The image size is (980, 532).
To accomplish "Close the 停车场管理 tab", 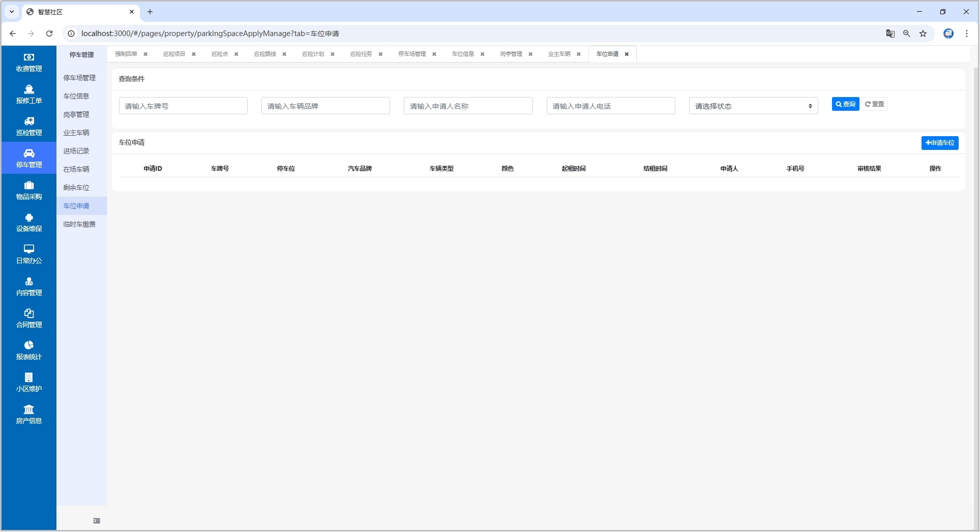I will pyautogui.click(x=434, y=54).
